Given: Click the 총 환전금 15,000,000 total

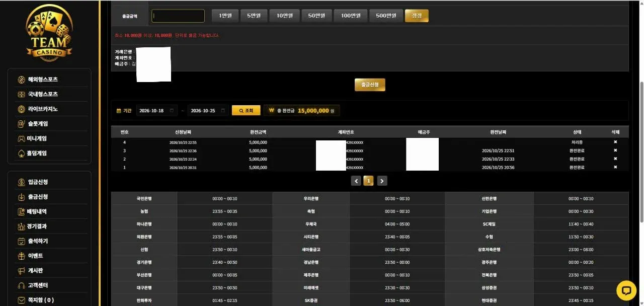Looking at the screenshot, I should click(x=302, y=111).
